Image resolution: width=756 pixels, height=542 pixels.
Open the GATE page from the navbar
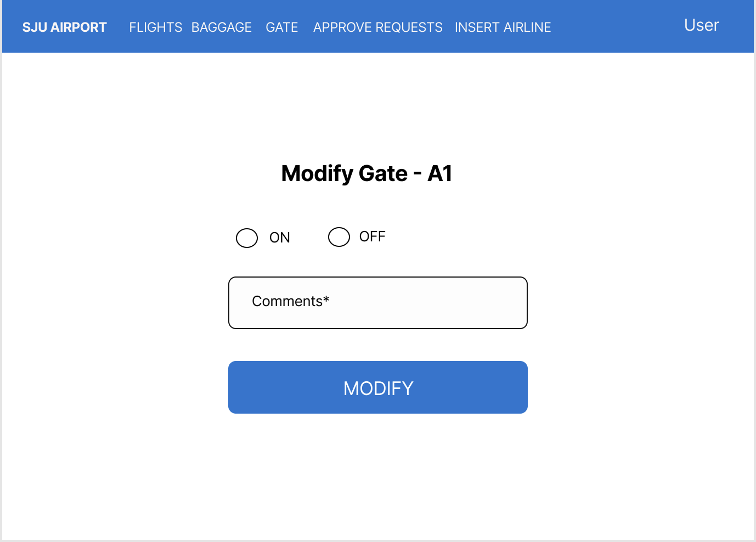point(281,26)
